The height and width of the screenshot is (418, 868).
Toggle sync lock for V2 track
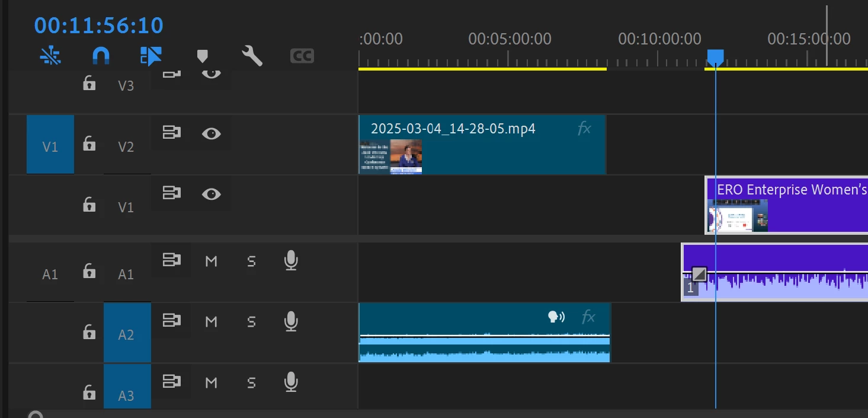[x=171, y=133]
